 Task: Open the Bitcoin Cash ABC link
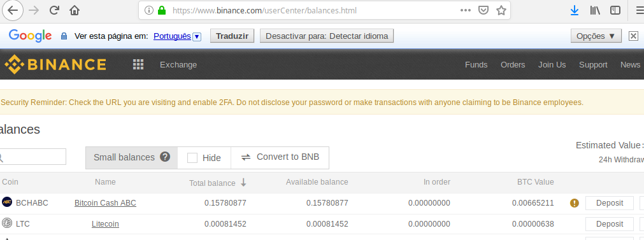pos(105,202)
